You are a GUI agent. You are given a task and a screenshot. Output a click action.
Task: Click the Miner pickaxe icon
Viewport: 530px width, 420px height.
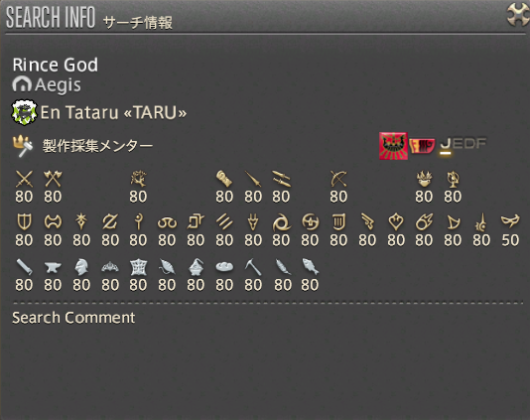point(253,267)
